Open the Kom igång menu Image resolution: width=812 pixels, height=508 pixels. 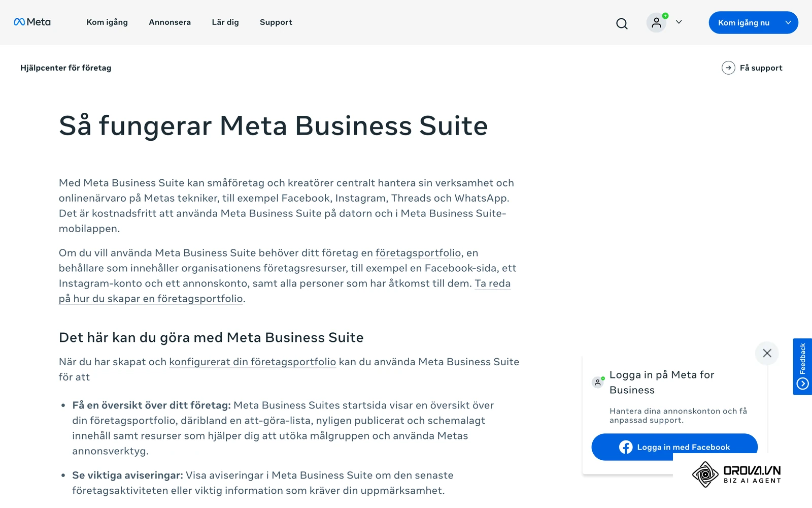(x=107, y=22)
